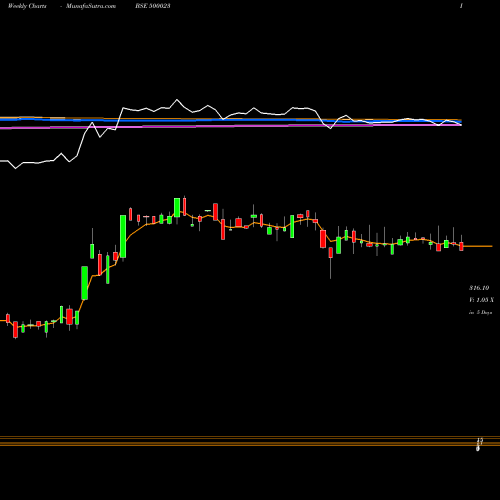Click the 'V: 1.05 X' volume text
The image size is (500, 500).
coord(481,300)
